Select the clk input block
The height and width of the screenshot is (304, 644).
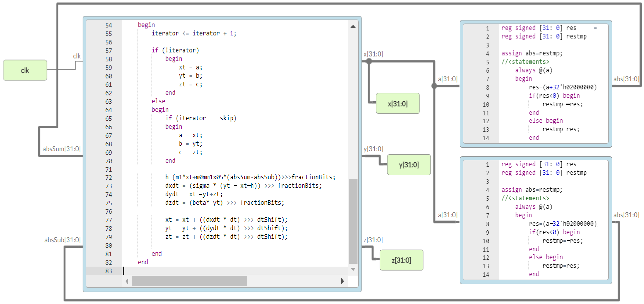click(25, 70)
